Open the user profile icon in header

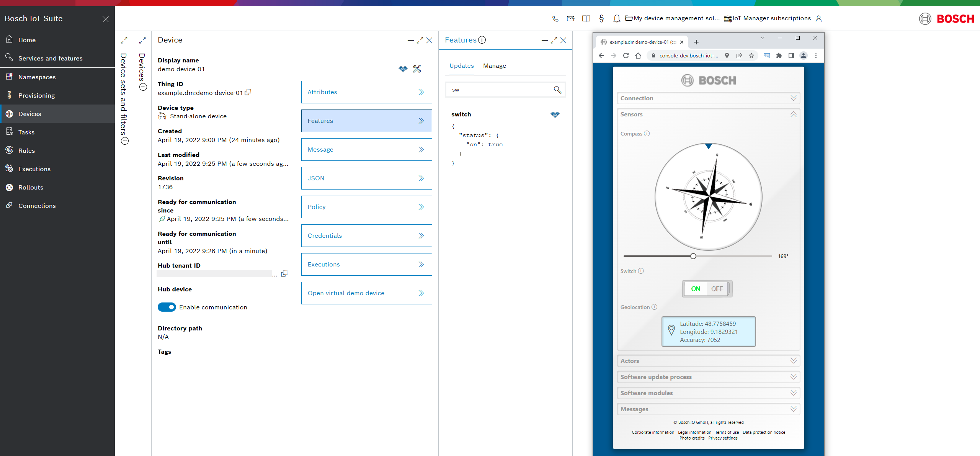[x=818, y=18]
